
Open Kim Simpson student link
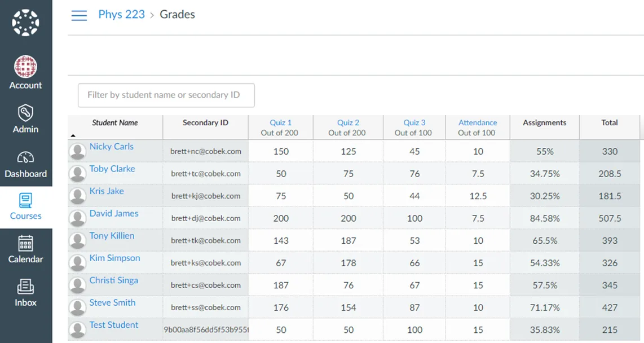(114, 258)
